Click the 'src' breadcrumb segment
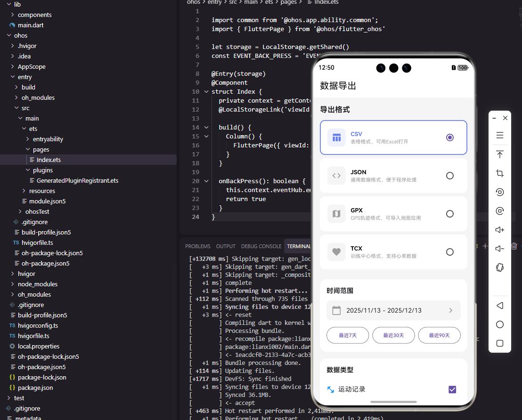The width and height of the screenshot is (522, 420). click(233, 2)
